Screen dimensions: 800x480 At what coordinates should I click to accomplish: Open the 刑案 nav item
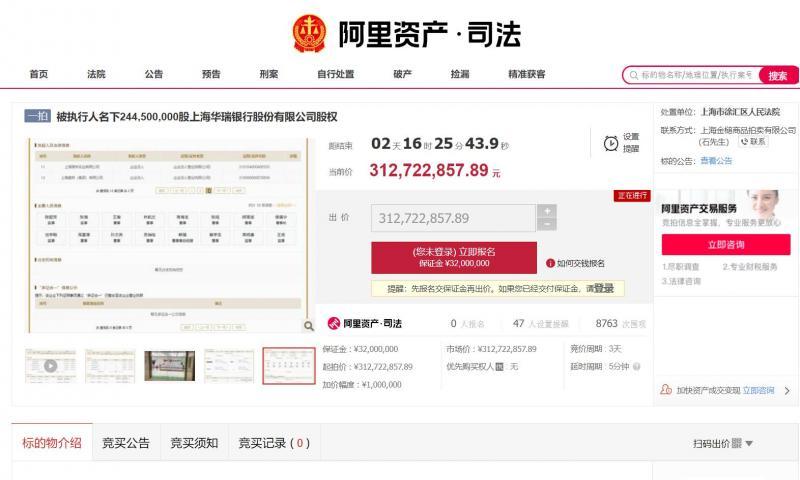click(x=268, y=74)
